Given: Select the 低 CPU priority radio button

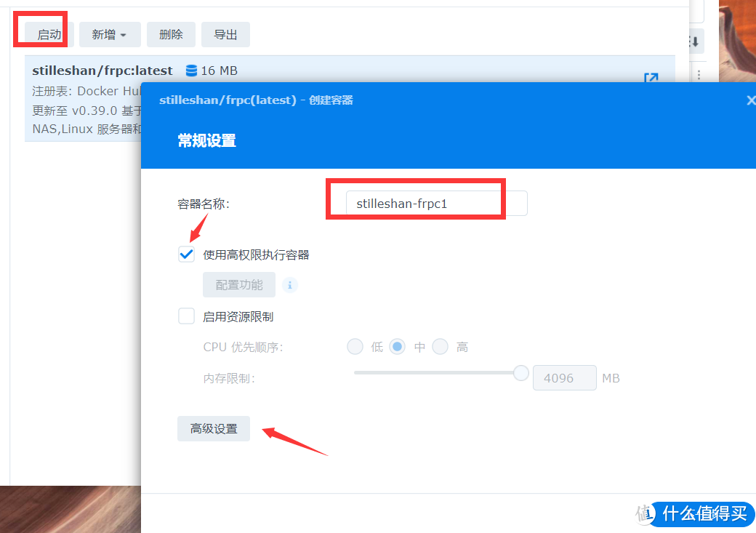Looking at the screenshot, I should pos(355,347).
